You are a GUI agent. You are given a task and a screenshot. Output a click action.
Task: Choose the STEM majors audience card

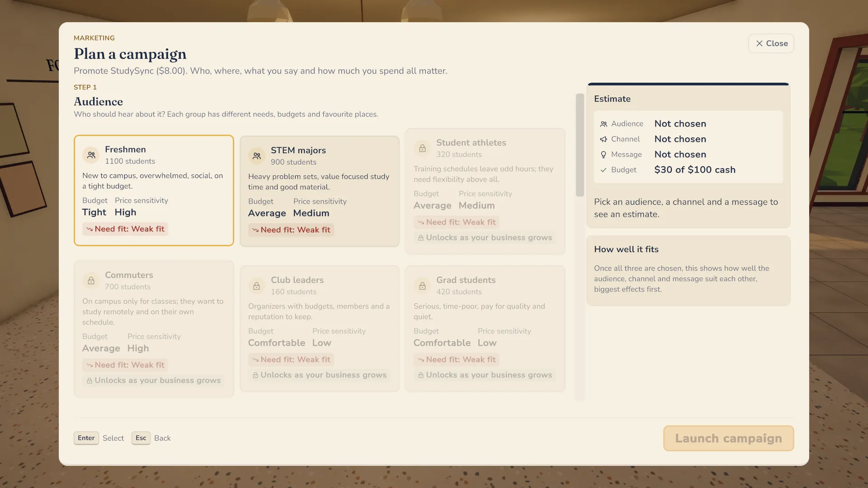[x=319, y=191]
